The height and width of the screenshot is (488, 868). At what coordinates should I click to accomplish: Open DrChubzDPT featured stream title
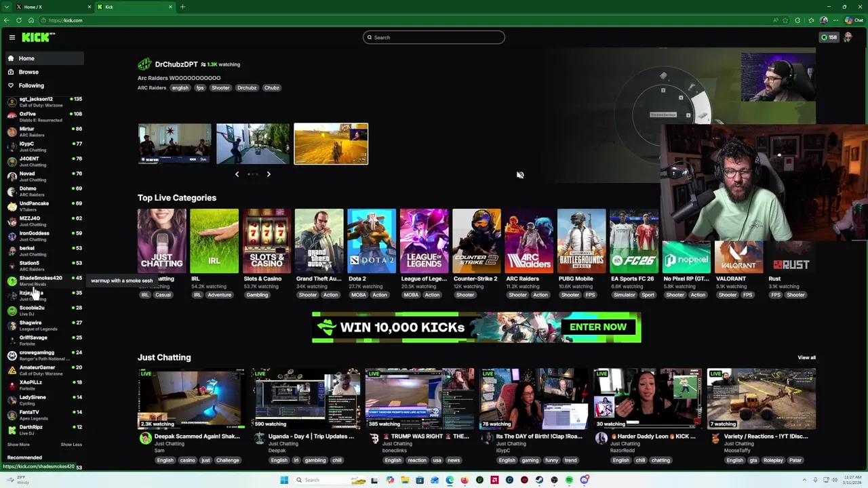coord(179,78)
